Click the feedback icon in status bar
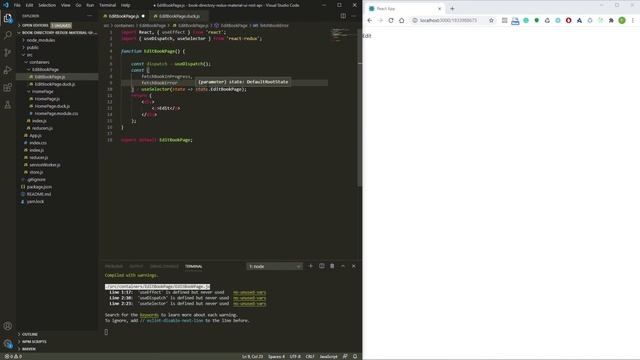The image size is (640, 360). [345, 356]
